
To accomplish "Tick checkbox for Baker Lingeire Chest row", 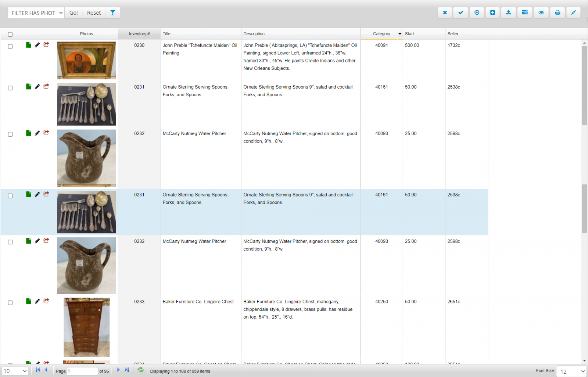I will point(10,303).
